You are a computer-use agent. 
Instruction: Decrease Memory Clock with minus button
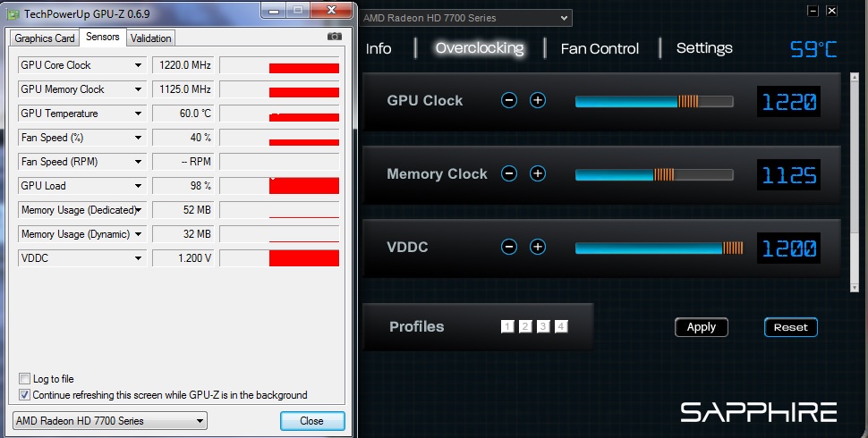[x=509, y=173]
